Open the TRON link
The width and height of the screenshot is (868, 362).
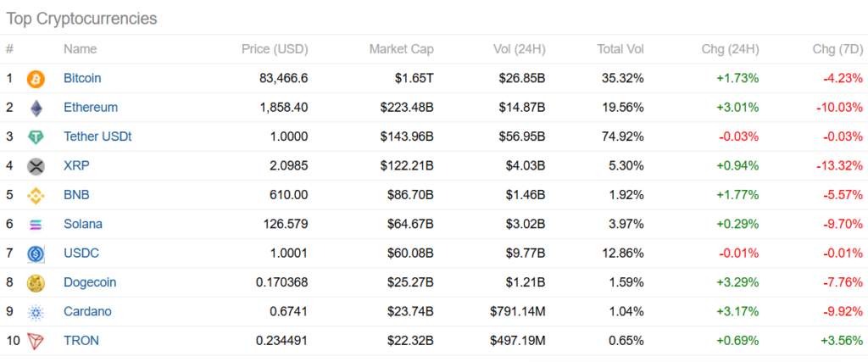[81, 341]
